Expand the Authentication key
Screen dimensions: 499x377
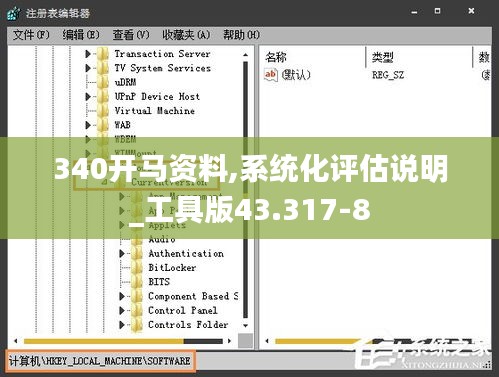coord(122,254)
